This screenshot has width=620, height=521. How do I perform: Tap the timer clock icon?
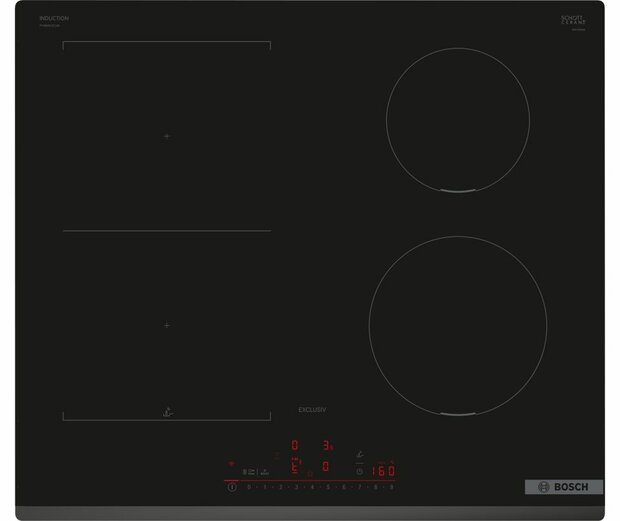[359, 471]
